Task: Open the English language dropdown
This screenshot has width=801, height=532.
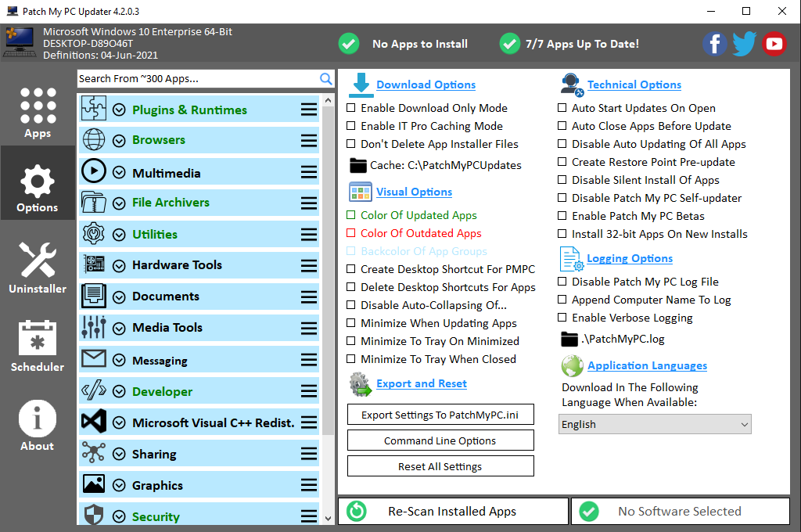Action: coord(656,424)
